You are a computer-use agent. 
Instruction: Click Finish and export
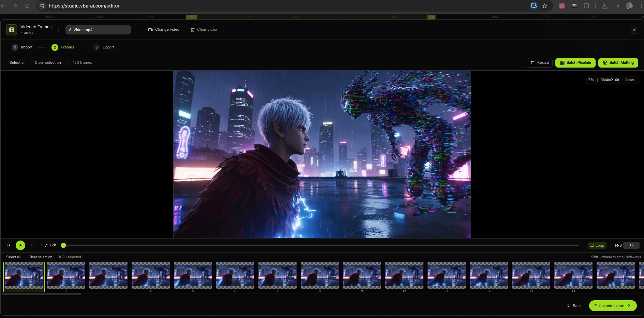[613, 306]
